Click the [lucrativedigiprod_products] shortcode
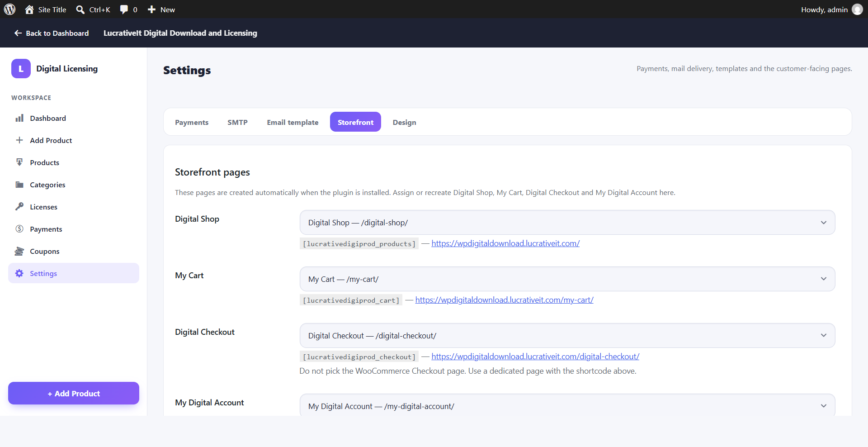This screenshot has height=447, width=868. click(359, 244)
